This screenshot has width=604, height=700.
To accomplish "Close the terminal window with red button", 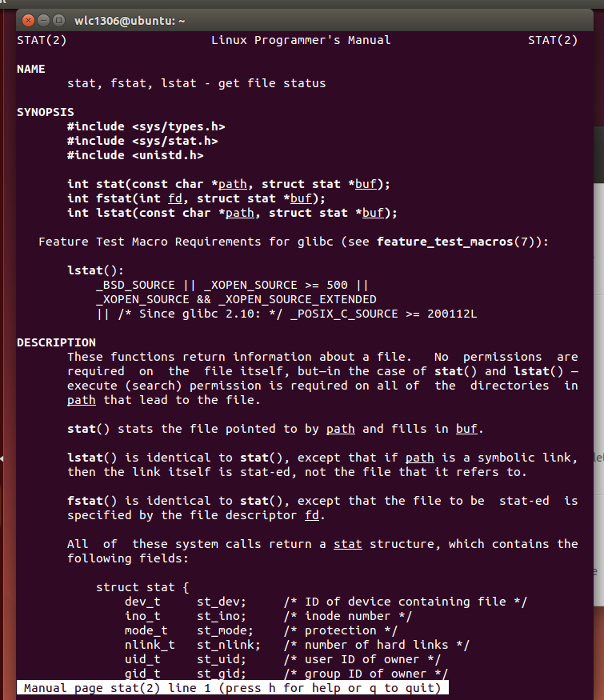I will [28, 21].
